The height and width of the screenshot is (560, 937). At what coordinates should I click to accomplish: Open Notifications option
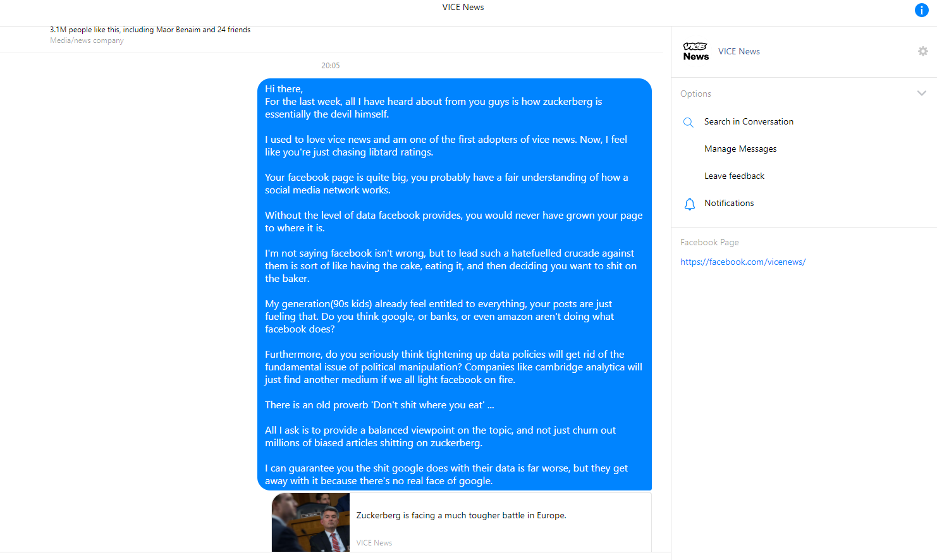(x=729, y=203)
